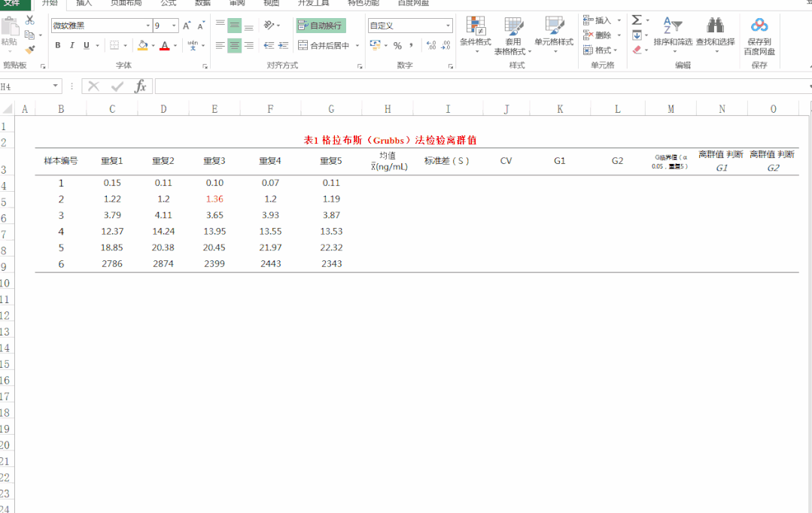Click the Sort and Filter icon
This screenshot has width=812, height=513.
[672, 27]
